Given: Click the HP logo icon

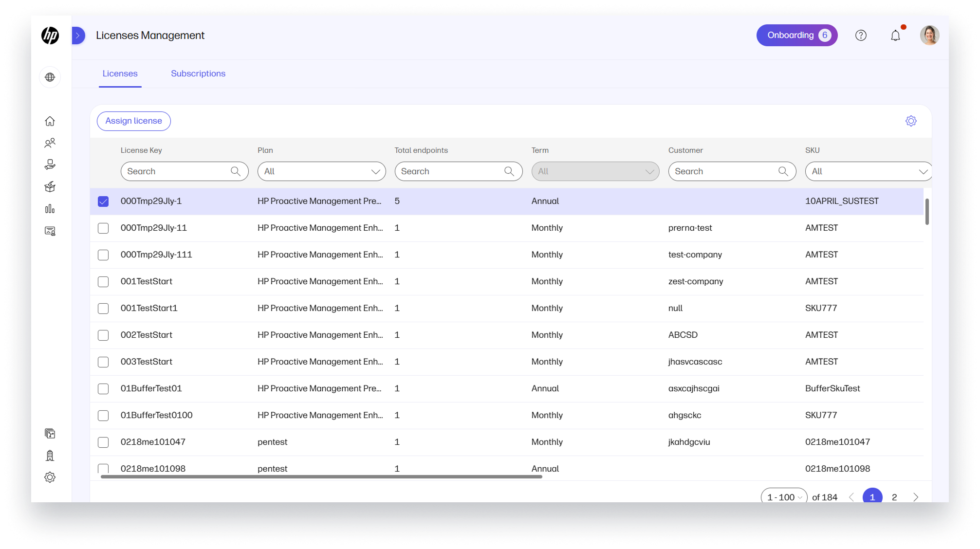Looking at the screenshot, I should pos(50,36).
